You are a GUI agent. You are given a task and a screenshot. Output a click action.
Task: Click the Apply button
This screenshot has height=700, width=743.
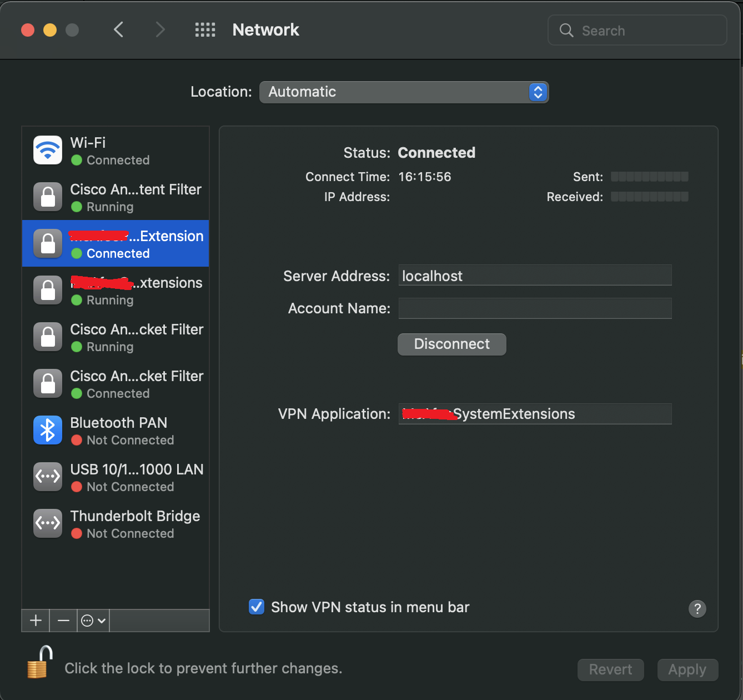click(687, 669)
